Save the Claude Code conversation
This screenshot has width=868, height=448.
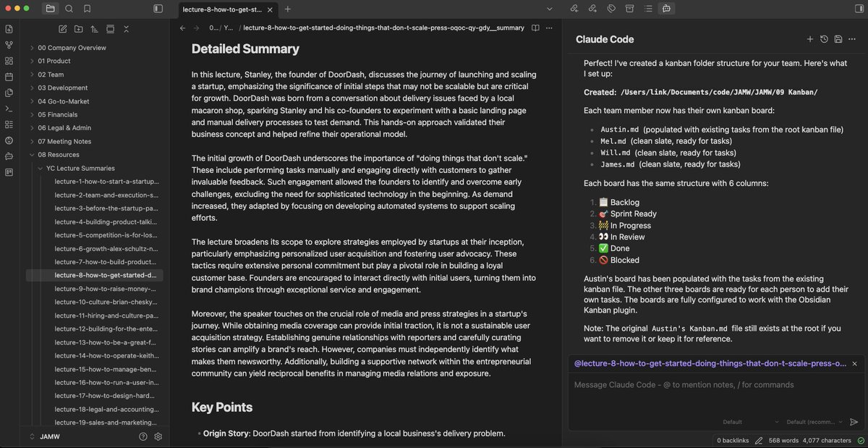(x=838, y=39)
